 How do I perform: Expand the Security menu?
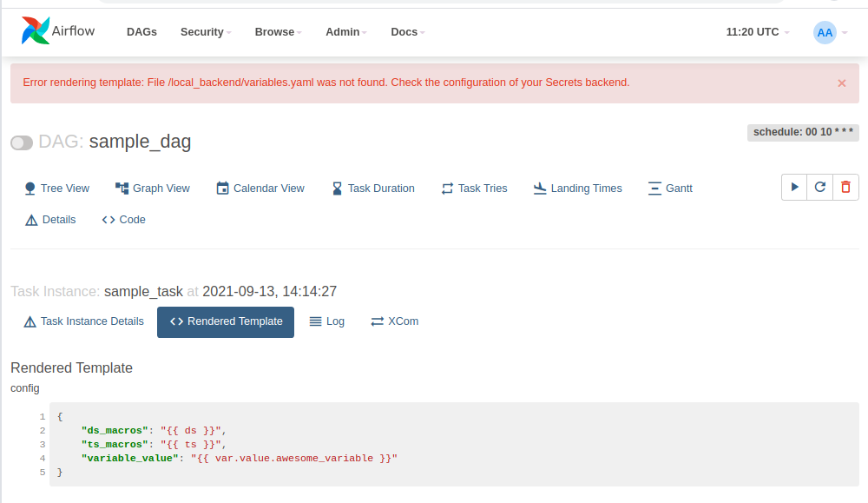coord(206,32)
